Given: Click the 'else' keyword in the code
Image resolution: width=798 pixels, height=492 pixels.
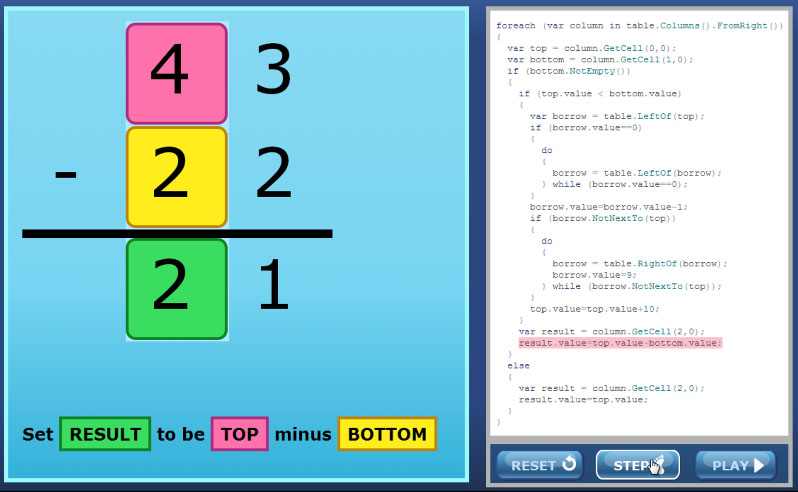Looking at the screenshot, I should coord(518,365).
